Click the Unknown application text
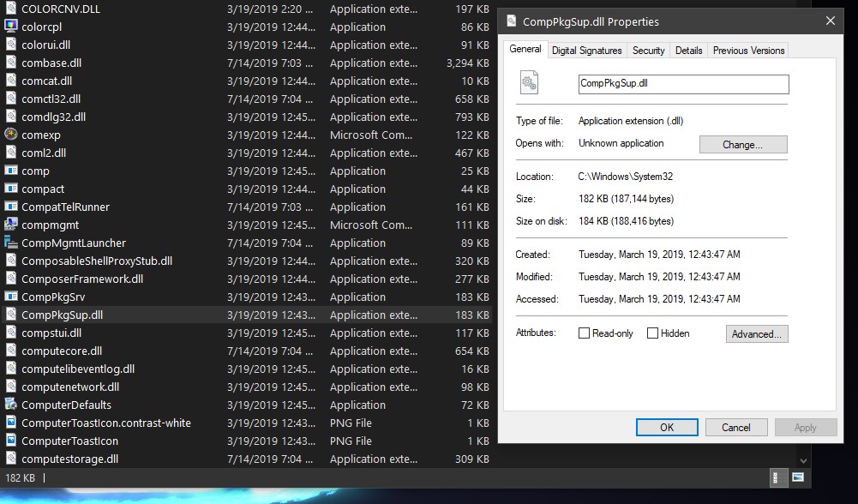This screenshot has height=504, width=858. pos(621,143)
